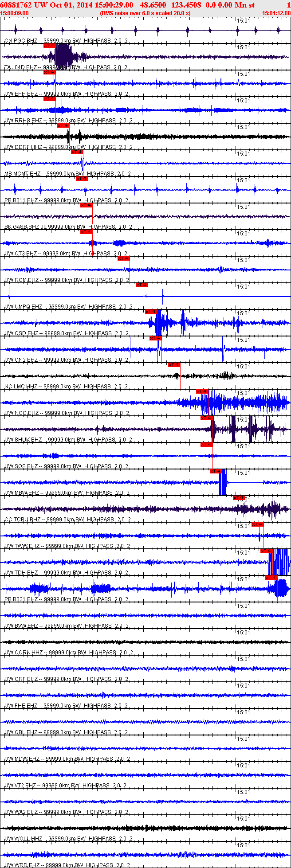Select the red pick flag on TA.J04D trace
The width and height of the screenshot is (291, 868).
pyautogui.click(x=49, y=45)
